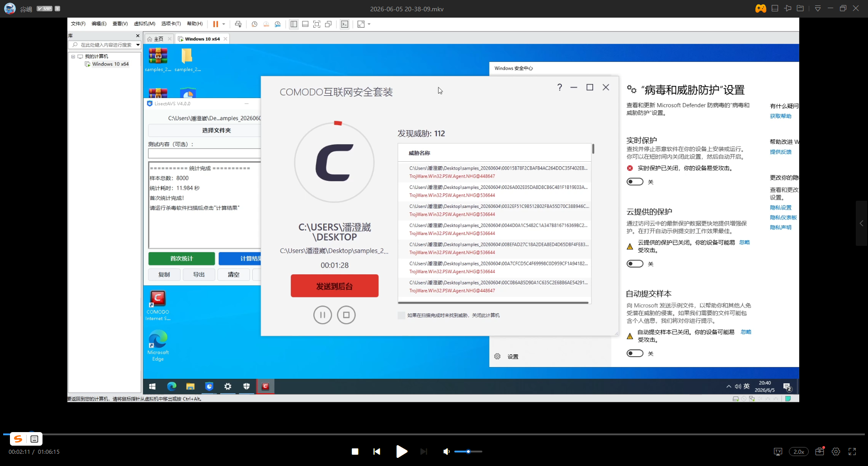Viewport: 868px width, 466px height.
Task: Open the 查看(V) menu
Action: (120, 24)
